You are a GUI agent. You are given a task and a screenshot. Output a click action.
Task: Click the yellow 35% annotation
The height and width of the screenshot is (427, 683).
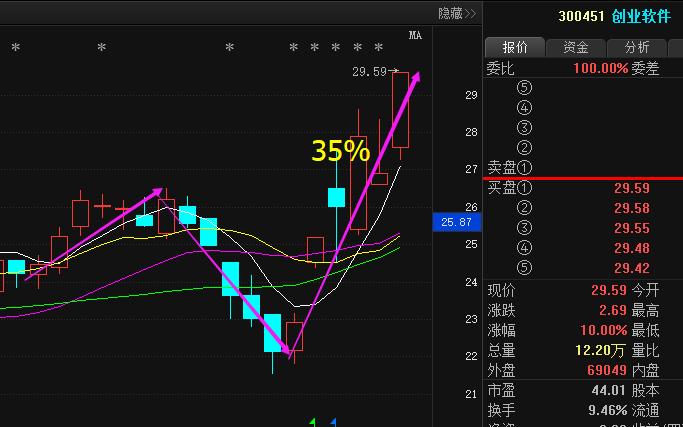click(x=341, y=151)
